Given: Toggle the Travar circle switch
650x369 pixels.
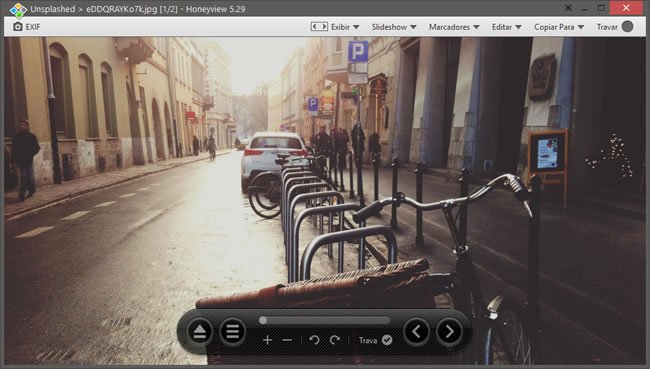Looking at the screenshot, I should pos(628,27).
